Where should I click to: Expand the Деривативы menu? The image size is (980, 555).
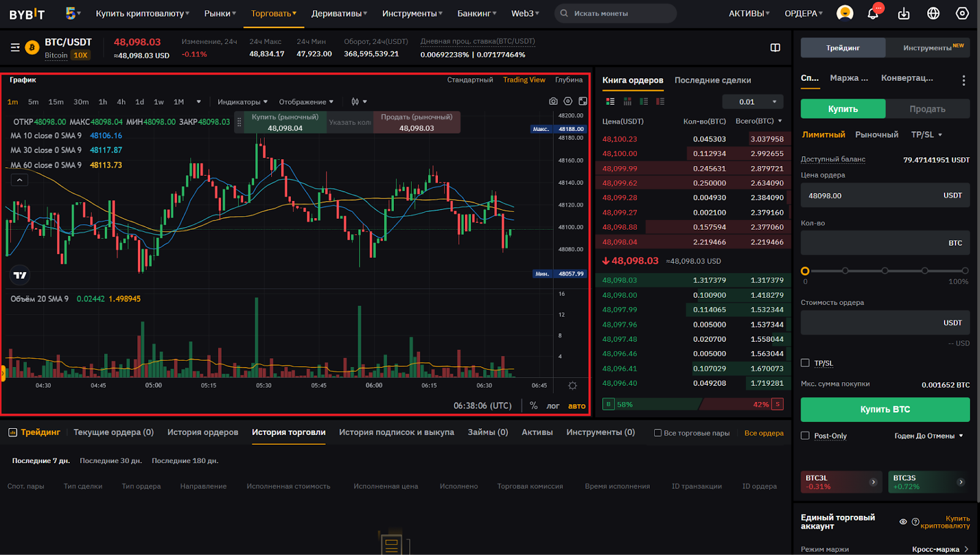pos(339,13)
